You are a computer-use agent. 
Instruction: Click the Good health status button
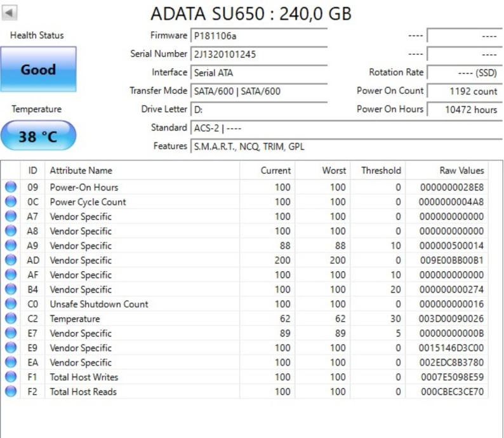point(38,70)
